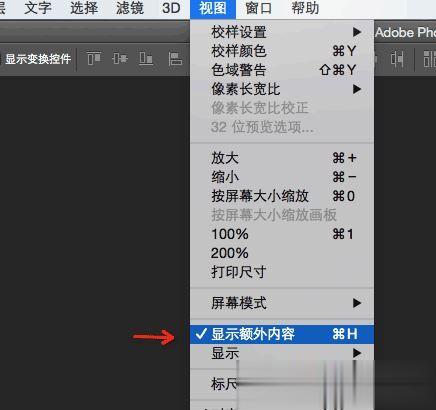The width and height of the screenshot is (436, 410).
Task: Select 缩小 to zoom out
Action: tap(282, 177)
